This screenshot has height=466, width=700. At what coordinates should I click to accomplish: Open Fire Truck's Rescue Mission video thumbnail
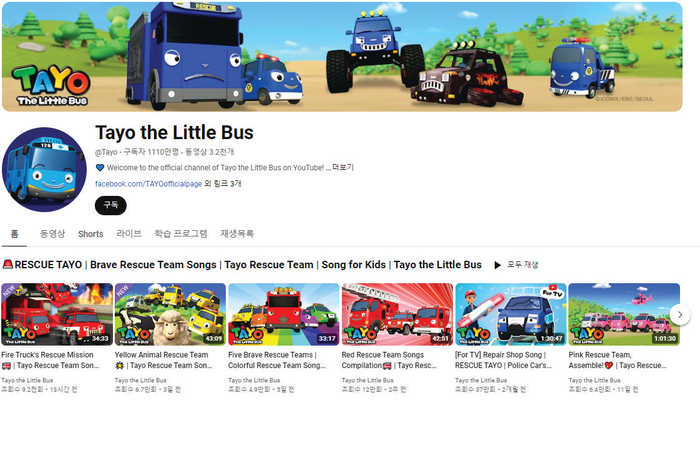click(x=57, y=314)
